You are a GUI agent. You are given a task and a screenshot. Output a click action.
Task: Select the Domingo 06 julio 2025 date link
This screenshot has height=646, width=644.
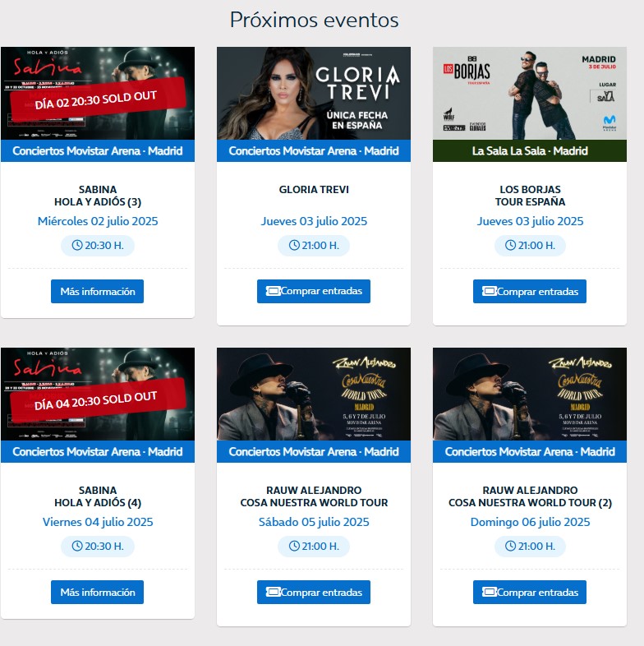(530, 522)
